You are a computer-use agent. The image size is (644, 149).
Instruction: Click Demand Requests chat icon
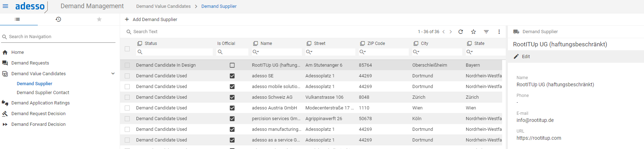5,63
